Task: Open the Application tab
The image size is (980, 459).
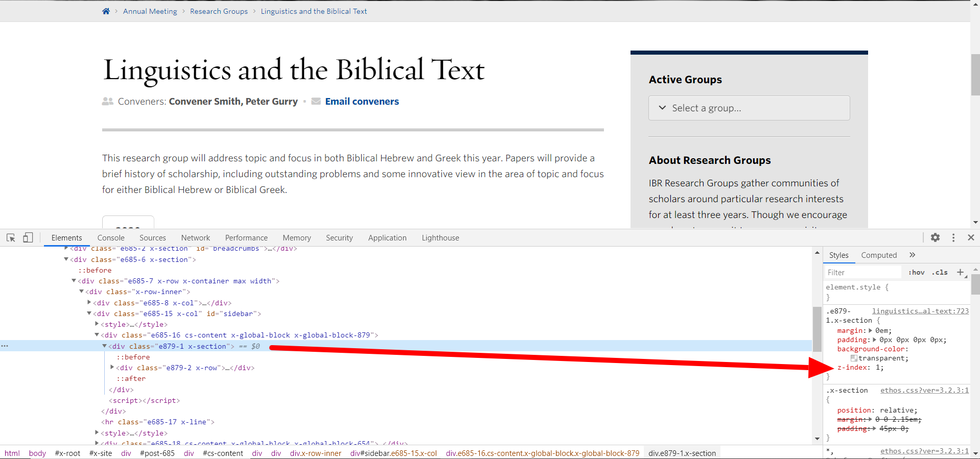Action: [x=387, y=238]
